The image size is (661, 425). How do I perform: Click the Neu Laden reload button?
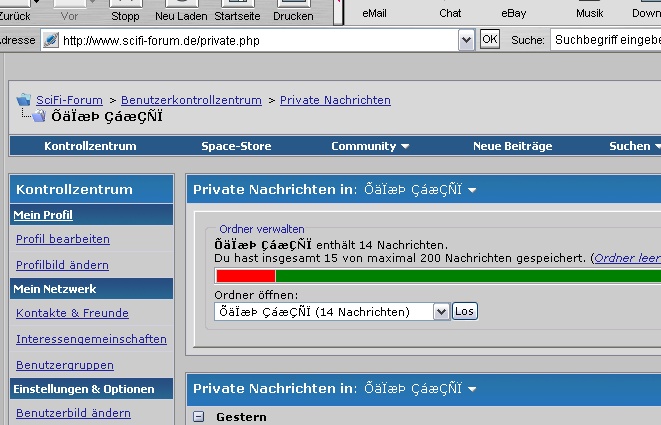[180, 11]
